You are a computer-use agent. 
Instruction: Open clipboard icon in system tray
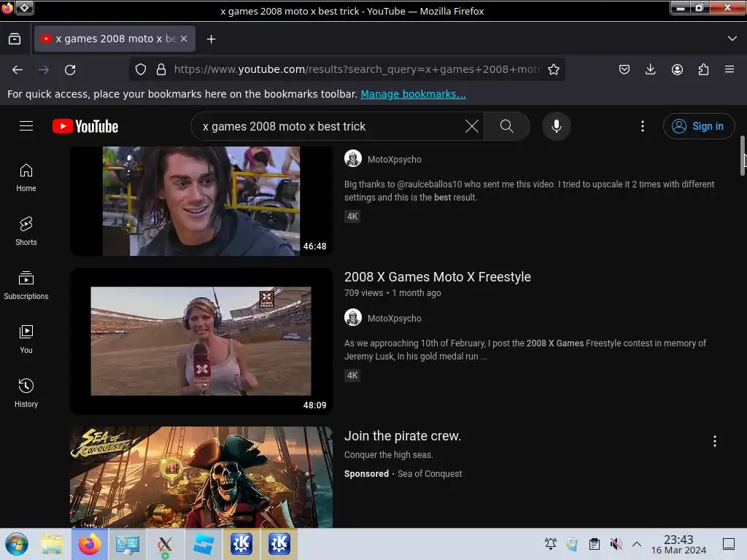[x=594, y=544]
